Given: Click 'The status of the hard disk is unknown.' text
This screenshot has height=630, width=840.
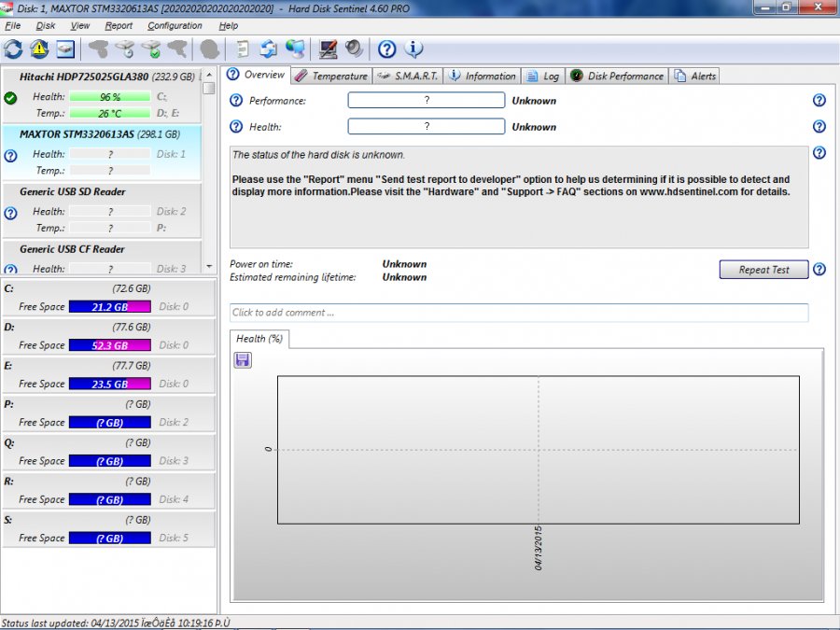Looking at the screenshot, I should point(319,155).
